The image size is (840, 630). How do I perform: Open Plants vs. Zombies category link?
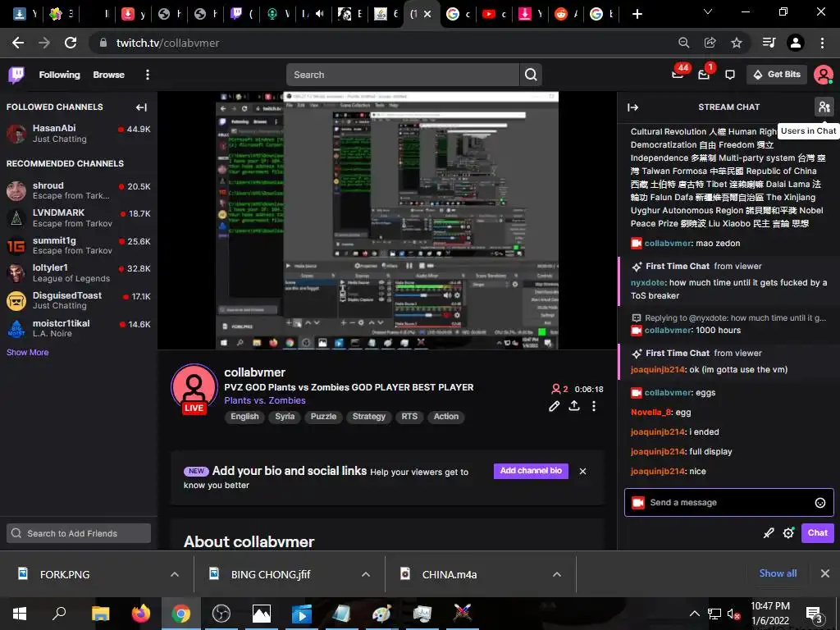(265, 400)
